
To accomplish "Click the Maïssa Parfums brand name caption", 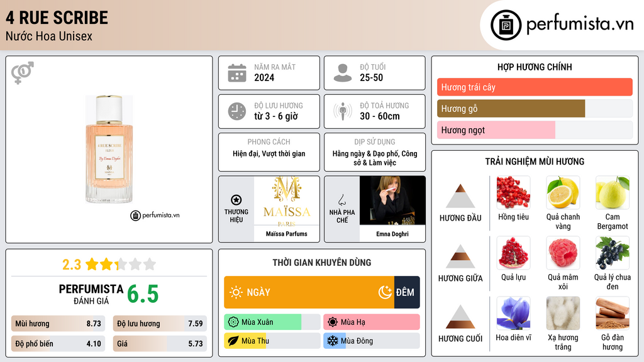I will (286, 234).
